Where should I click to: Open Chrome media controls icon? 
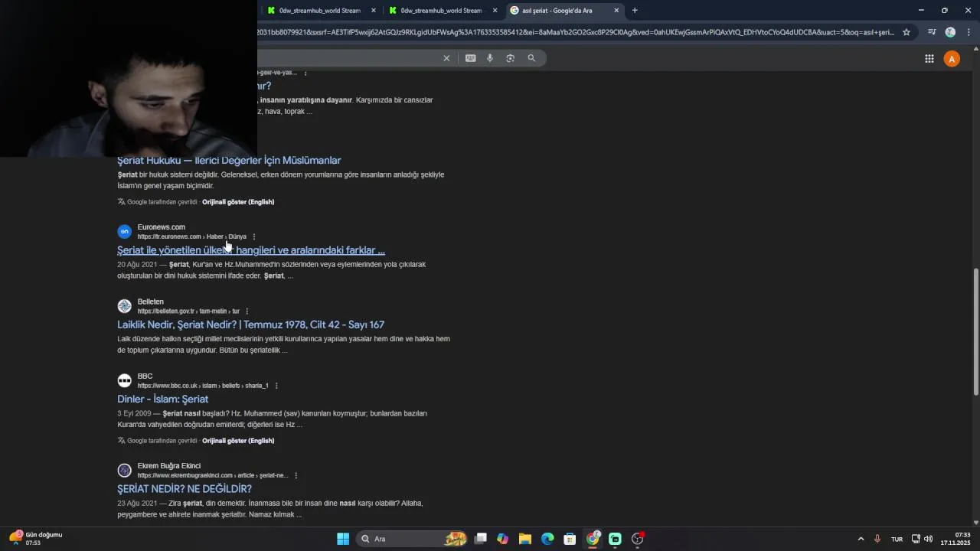932,32
